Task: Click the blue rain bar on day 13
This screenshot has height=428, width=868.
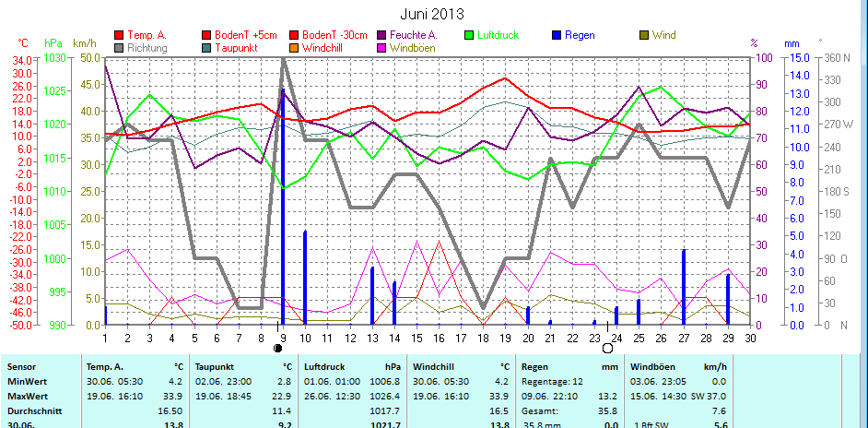Action: [372, 295]
